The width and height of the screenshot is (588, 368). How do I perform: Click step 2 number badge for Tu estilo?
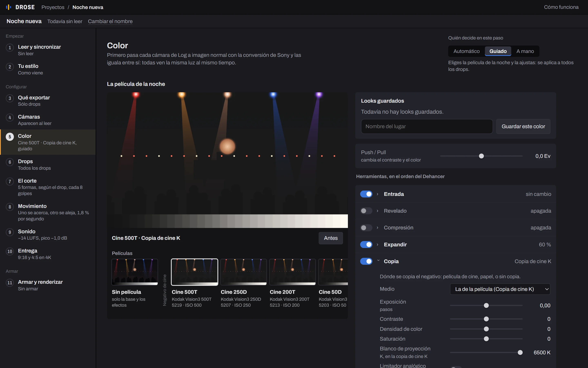10,67
